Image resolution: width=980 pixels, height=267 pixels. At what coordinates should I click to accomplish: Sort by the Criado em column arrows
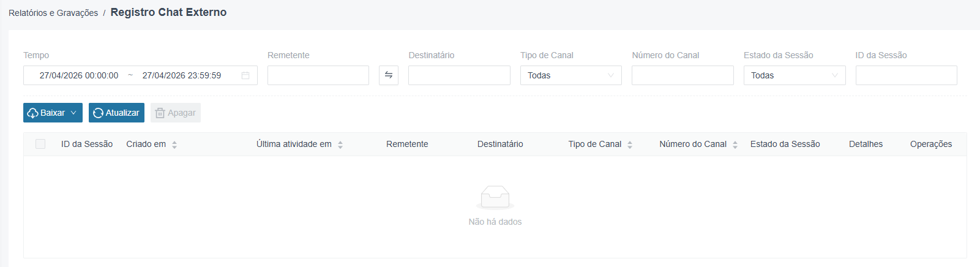coord(174,145)
